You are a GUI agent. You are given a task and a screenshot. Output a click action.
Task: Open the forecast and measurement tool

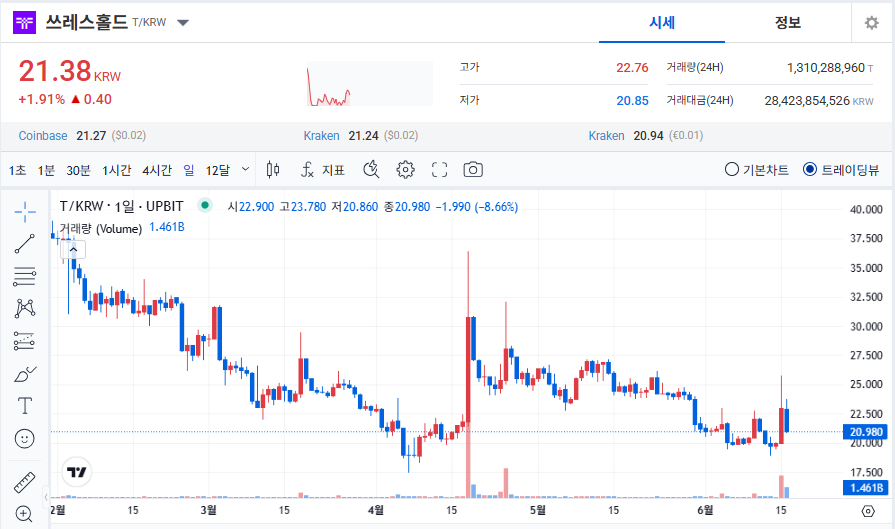[25, 341]
